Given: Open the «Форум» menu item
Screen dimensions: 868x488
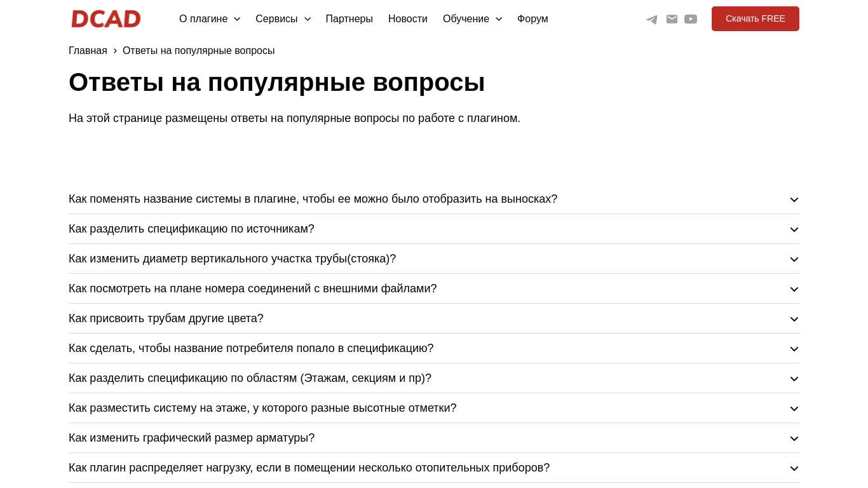Looking at the screenshot, I should click(532, 19).
